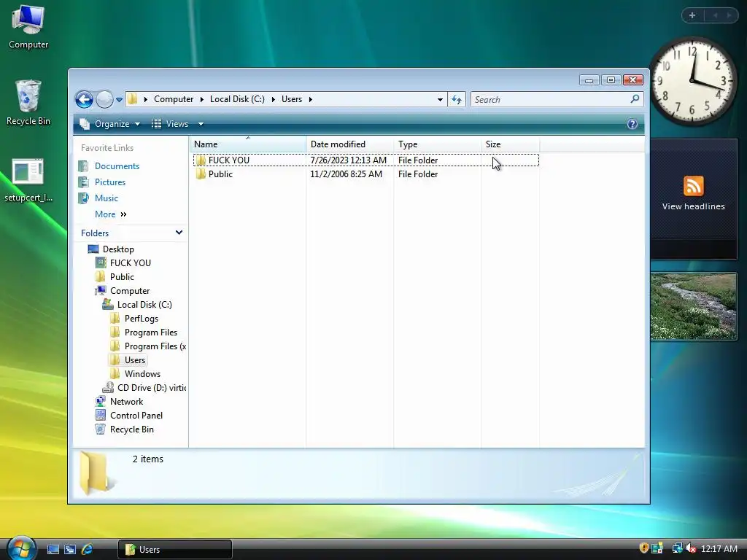The height and width of the screenshot is (560, 747).
Task: Click the network tray icon
Action: pyautogui.click(x=676, y=548)
